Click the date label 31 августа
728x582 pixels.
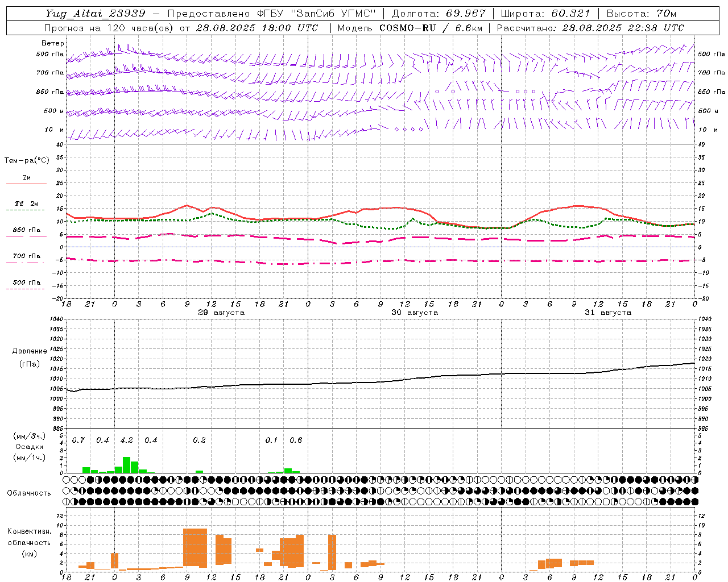pyautogui.click(x=608, y=313)
